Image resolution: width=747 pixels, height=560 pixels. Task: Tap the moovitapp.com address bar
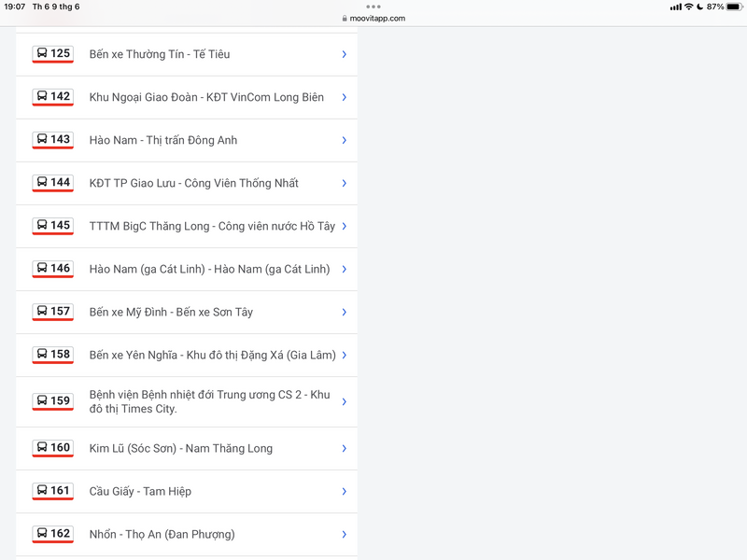(x=373, y=18)
